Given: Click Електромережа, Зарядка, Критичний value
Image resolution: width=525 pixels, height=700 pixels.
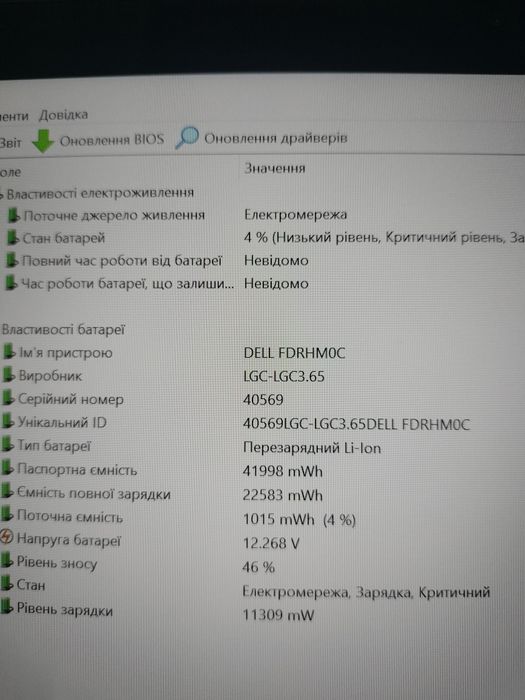Looking at the screenshot, I should click(x=366, y=592).
